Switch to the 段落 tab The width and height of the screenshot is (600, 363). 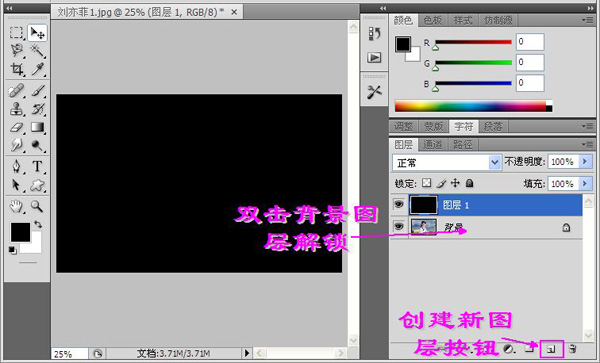coord(493,126)
